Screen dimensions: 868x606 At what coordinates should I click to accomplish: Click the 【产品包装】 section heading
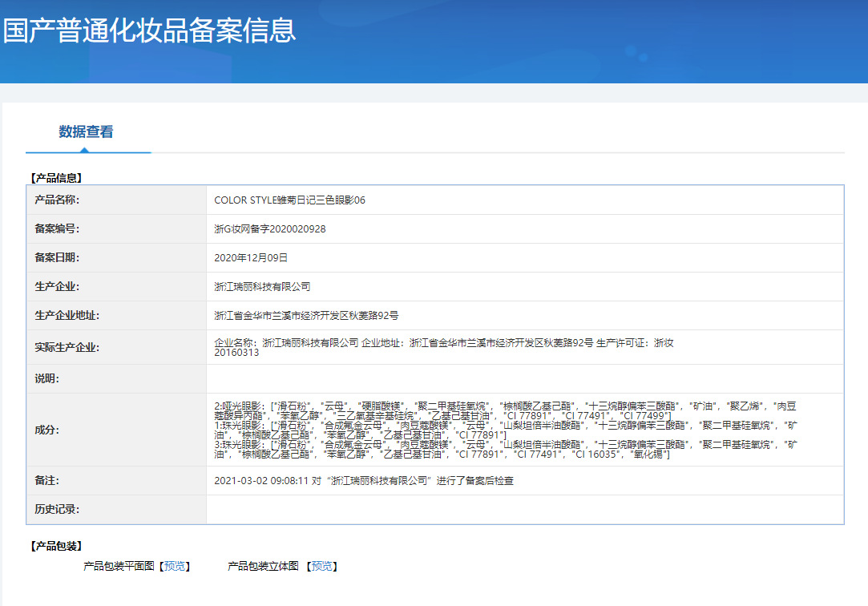56,546
